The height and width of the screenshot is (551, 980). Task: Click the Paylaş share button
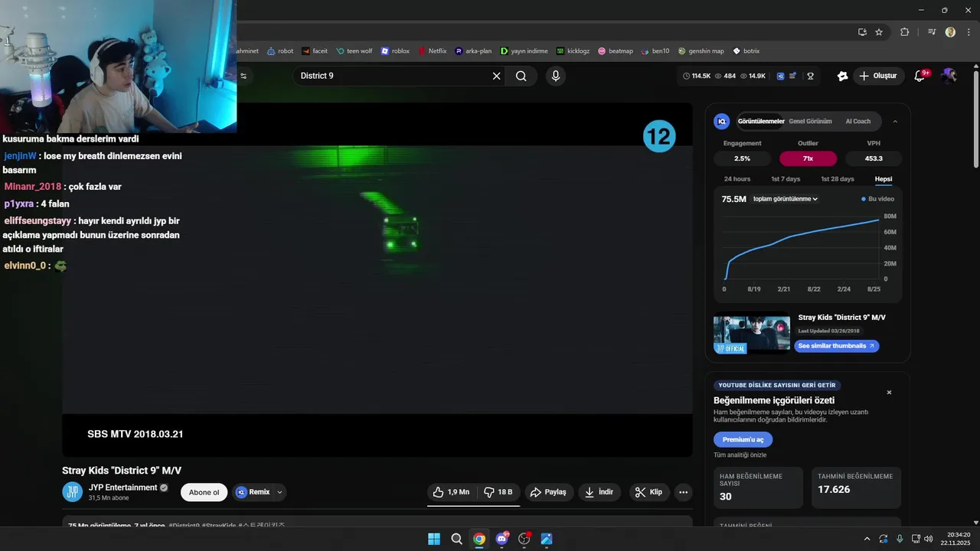[x=548, y=492]
